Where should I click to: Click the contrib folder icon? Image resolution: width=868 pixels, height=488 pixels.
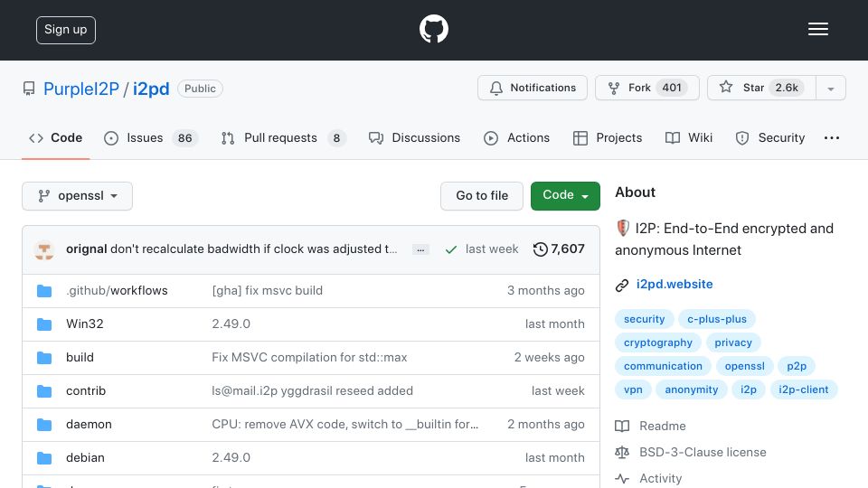pyautogui.click(x=44, y=391)
